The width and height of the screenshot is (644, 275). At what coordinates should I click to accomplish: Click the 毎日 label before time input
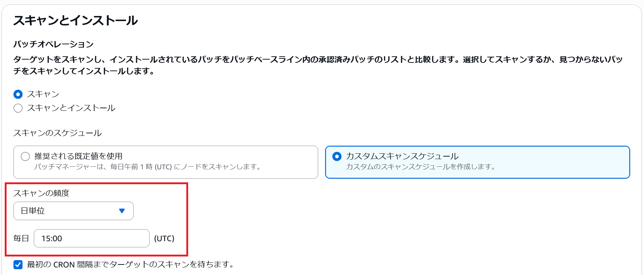(x=21, y=239)
